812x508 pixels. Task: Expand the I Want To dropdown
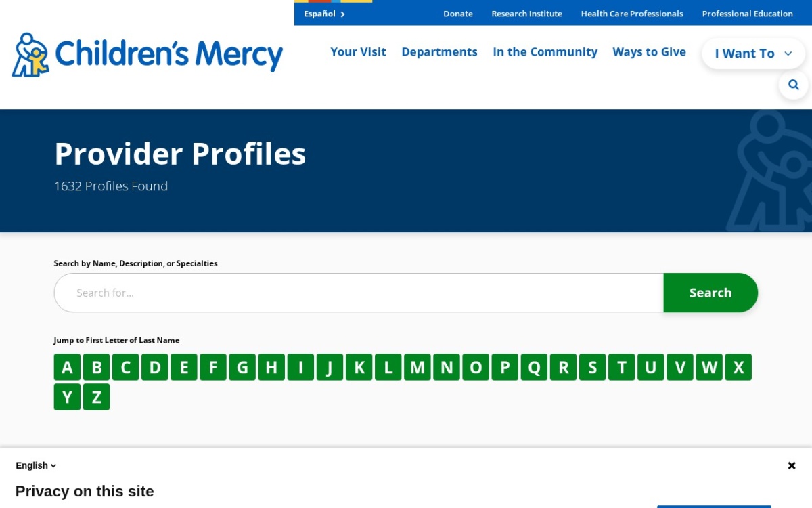coord(753,54)
